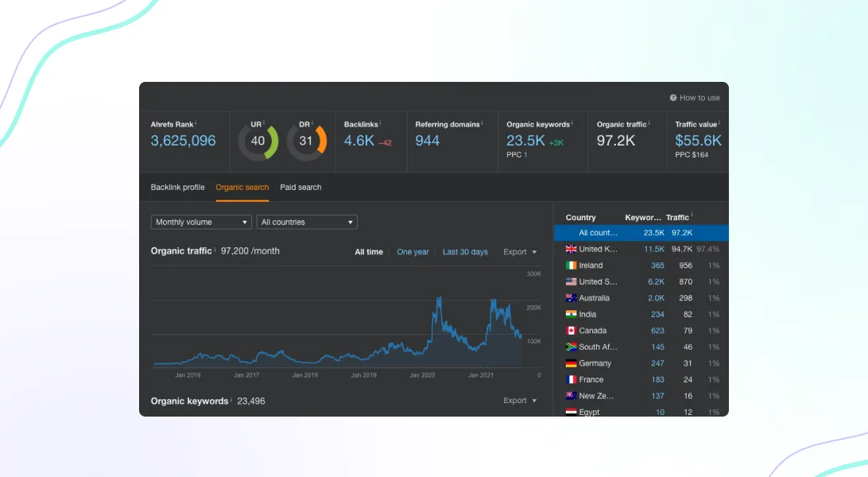Click the Country column header
Screen dimensions: 868x477
pos(581,218)
